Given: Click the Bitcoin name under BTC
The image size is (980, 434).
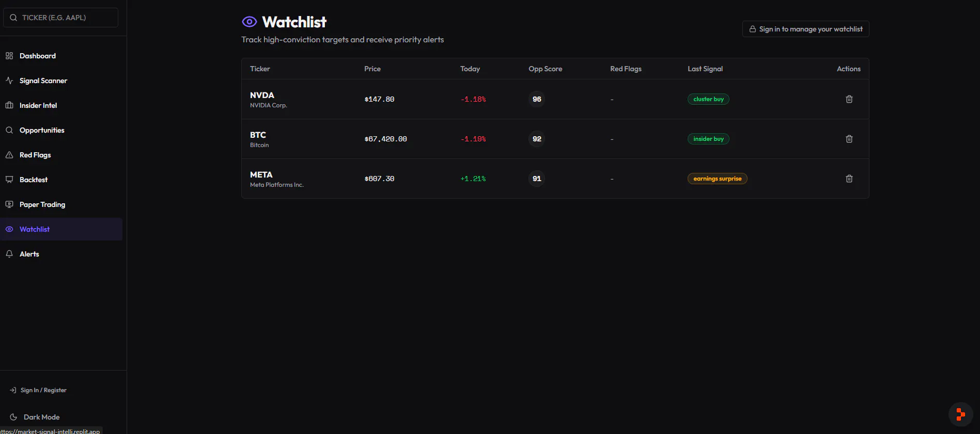Looking at the screenshot, I should [259, 145].
